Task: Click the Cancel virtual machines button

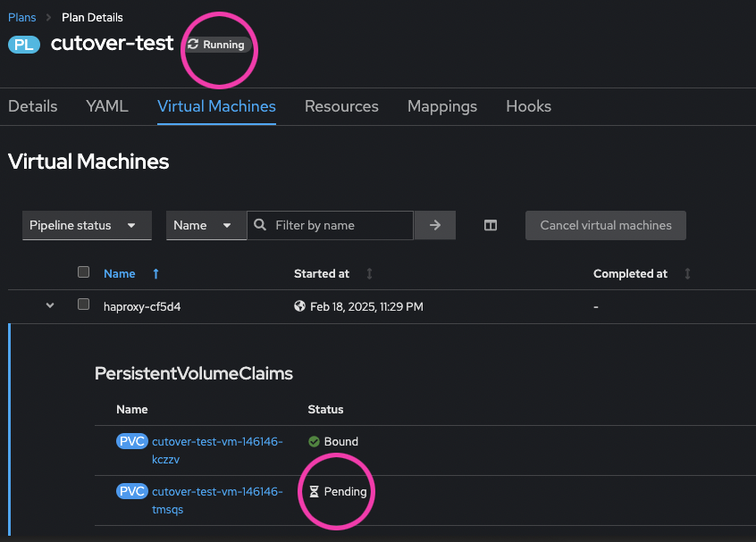Action: 606,226
